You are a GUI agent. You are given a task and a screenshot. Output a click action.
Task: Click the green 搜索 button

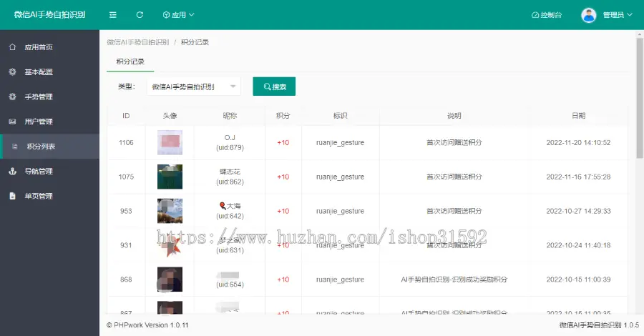[274, 87]
